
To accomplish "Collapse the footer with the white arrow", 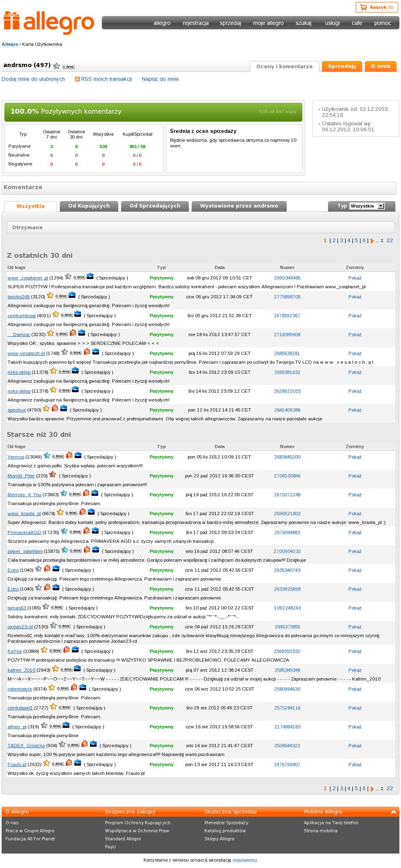I will pos(393,812).
